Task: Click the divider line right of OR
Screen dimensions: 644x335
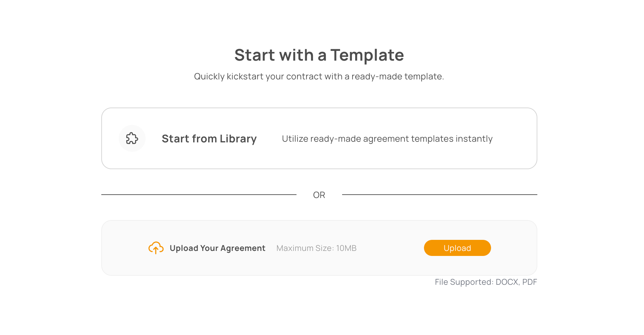Action: coord(439,195)
